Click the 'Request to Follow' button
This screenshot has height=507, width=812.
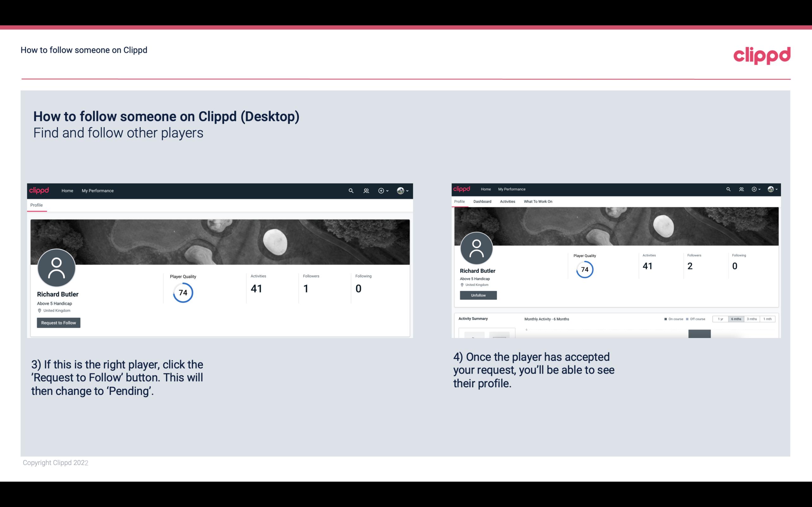point(58,323)
